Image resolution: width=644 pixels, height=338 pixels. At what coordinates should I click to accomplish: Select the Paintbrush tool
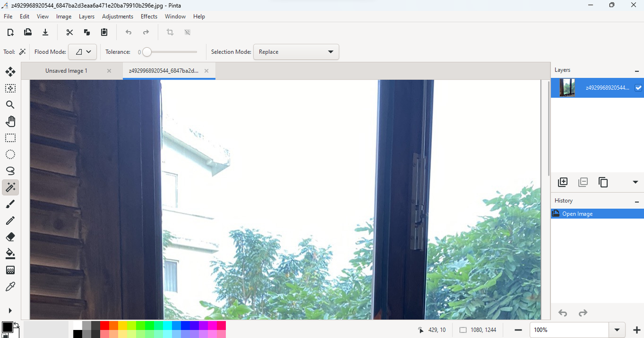coord(10,204)
